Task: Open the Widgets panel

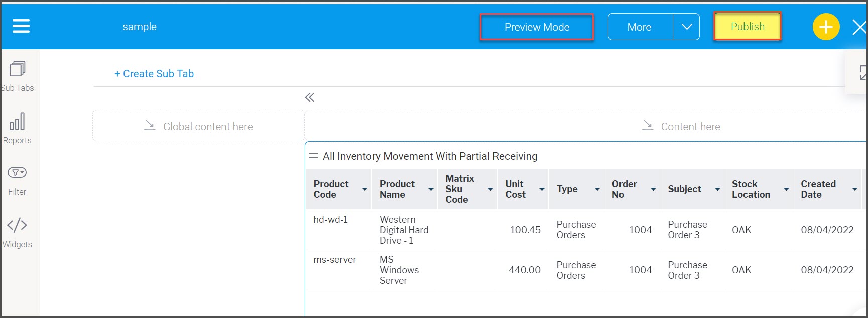Action: [17, 233]
